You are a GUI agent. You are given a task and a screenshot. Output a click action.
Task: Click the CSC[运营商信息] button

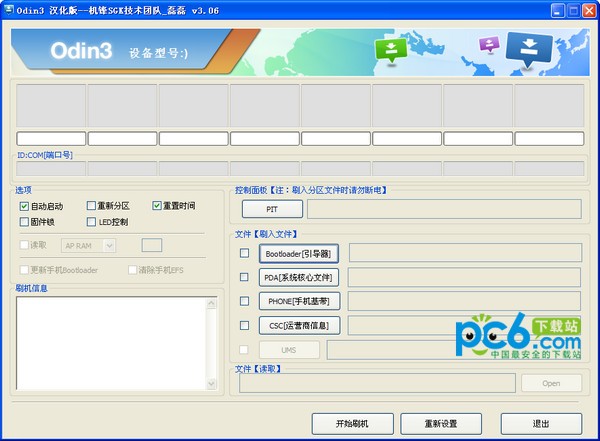point(299,326)
